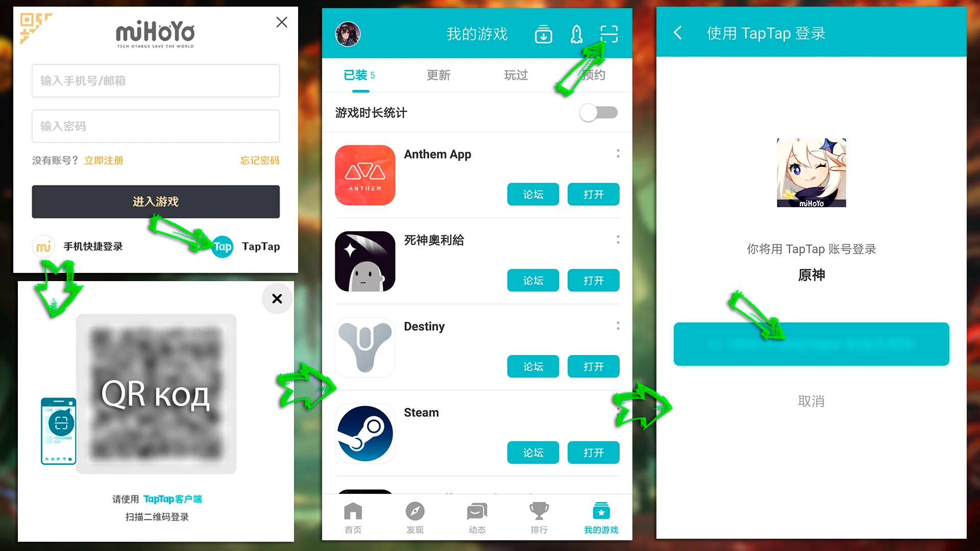This screenshot has width=980, height=551.
Task: Click Steam overflow menu dots
Action: [618, 412]
